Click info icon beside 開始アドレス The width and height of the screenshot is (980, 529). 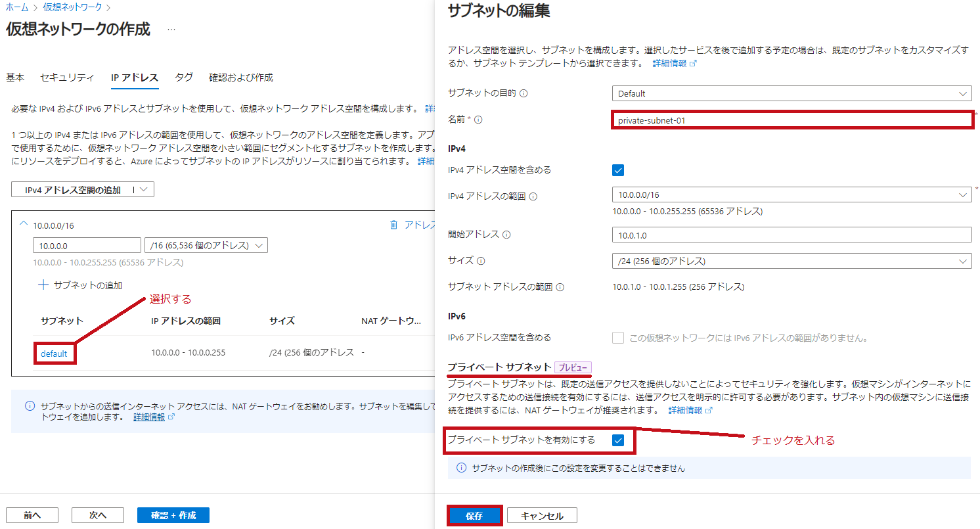(x=506, y=235)
